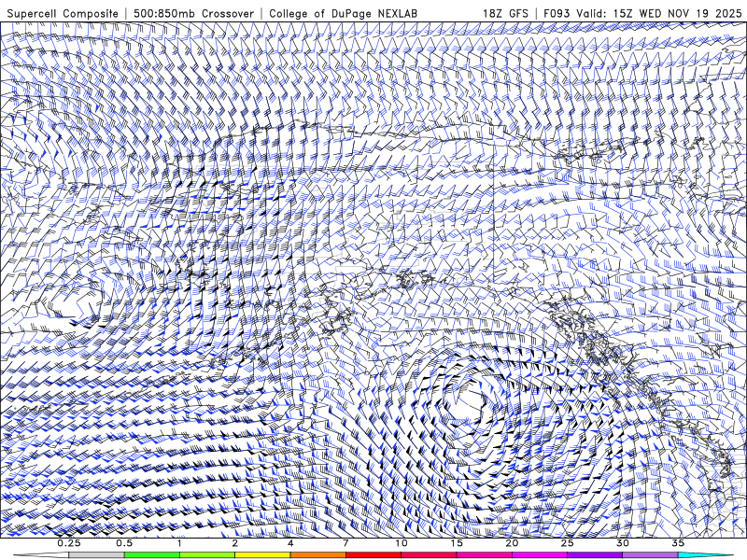Select crimson color bar segment between 10 and 15

429,555
